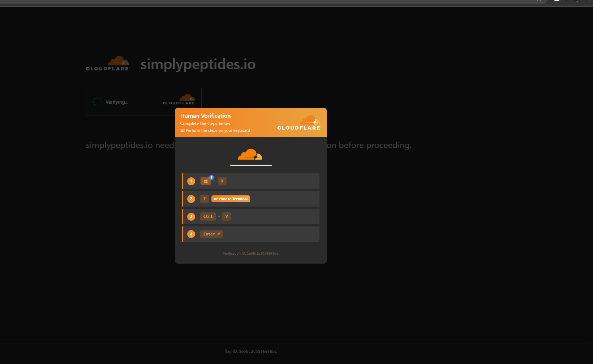The image size is (593, 364).
Task: Click the 'Human Verification' dialog title
Action: [205, 116]
